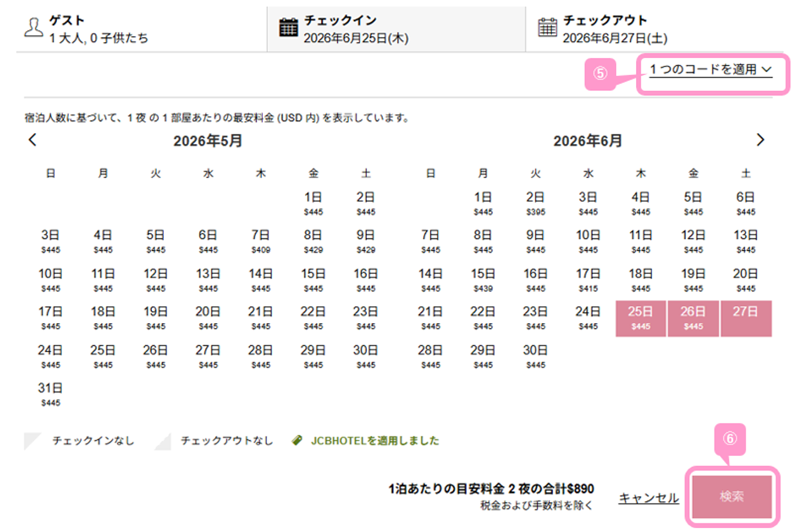Expand the 1つのコードを適用 dropdown
This screenshot has height=532, width=805.
tap(711, 70)
